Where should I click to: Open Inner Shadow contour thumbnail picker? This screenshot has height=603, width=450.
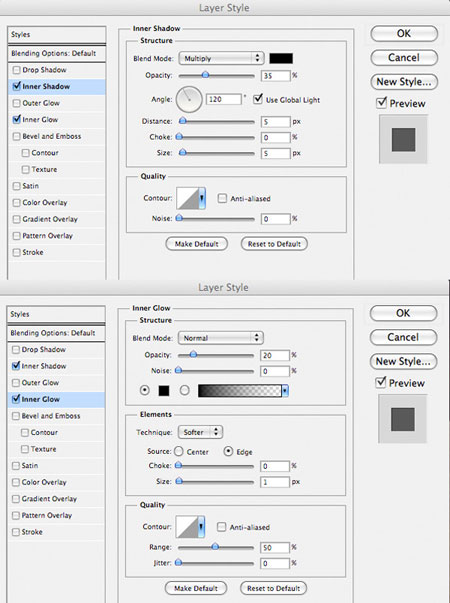(x=191, y=198)
